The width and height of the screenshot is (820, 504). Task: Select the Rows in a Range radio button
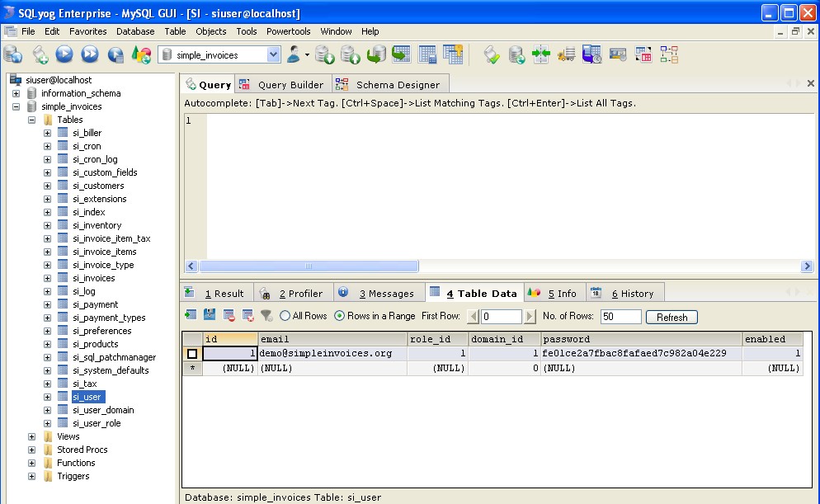(x=339, y=316)
